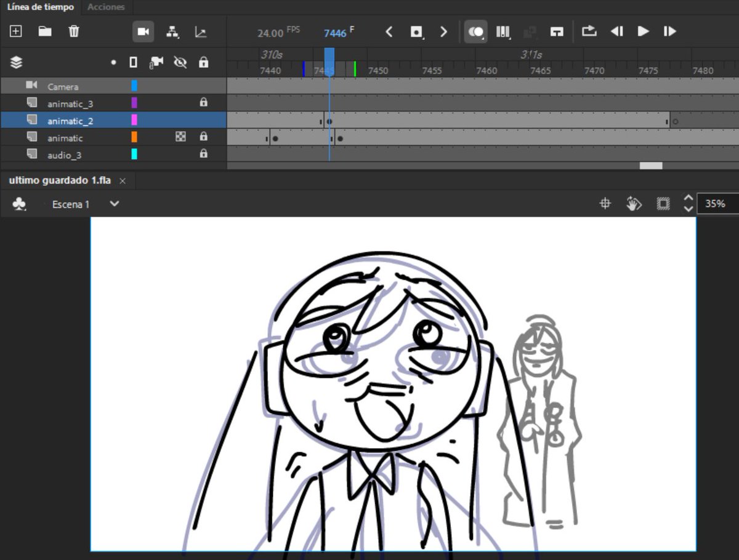Open the graph editor
Image resolution: width=739 pixels, height=560 pixels.
tap(201, 31)
